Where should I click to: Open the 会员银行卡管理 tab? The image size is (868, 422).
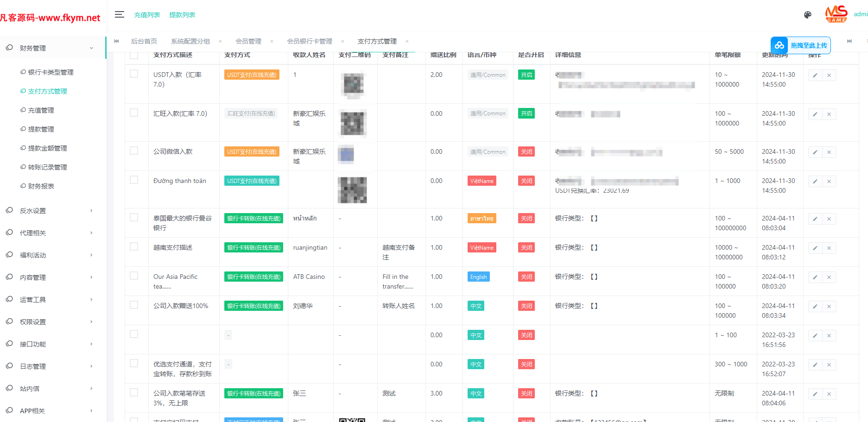coord(309,41)
